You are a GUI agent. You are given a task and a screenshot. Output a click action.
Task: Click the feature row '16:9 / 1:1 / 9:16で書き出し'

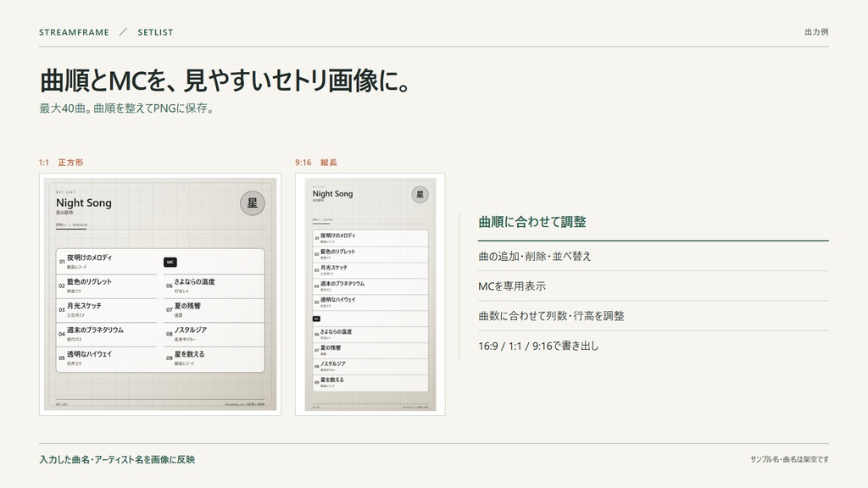[654, 346]
